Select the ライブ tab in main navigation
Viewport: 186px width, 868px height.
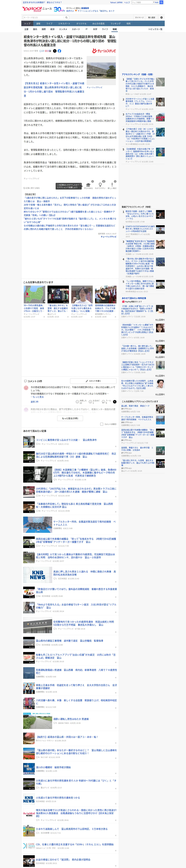pos(49,24)
